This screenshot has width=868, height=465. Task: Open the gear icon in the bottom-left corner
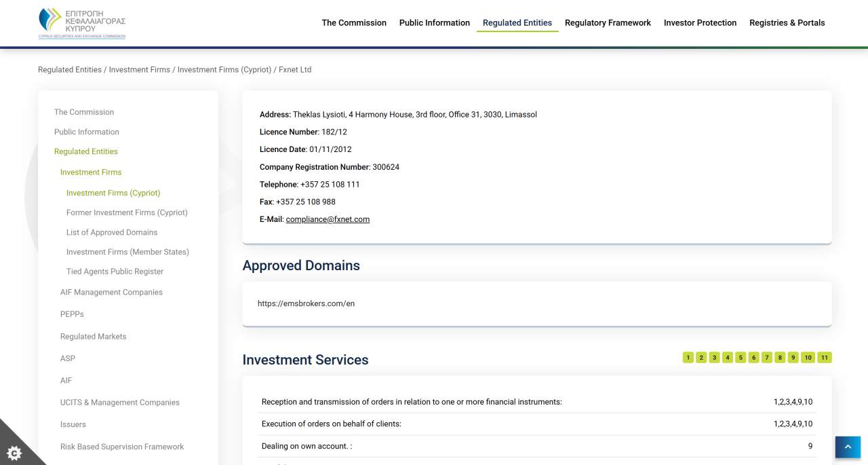tap(14, 452)
